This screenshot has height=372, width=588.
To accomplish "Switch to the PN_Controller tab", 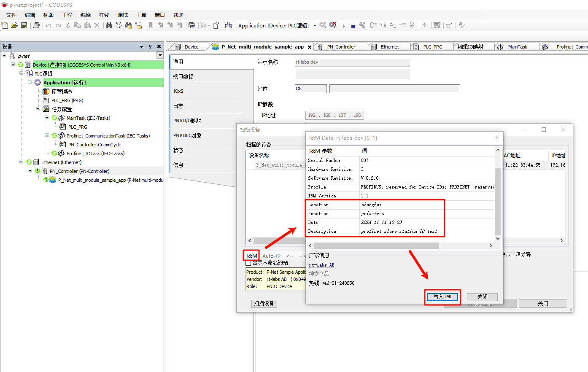I will tap(341, 47).
